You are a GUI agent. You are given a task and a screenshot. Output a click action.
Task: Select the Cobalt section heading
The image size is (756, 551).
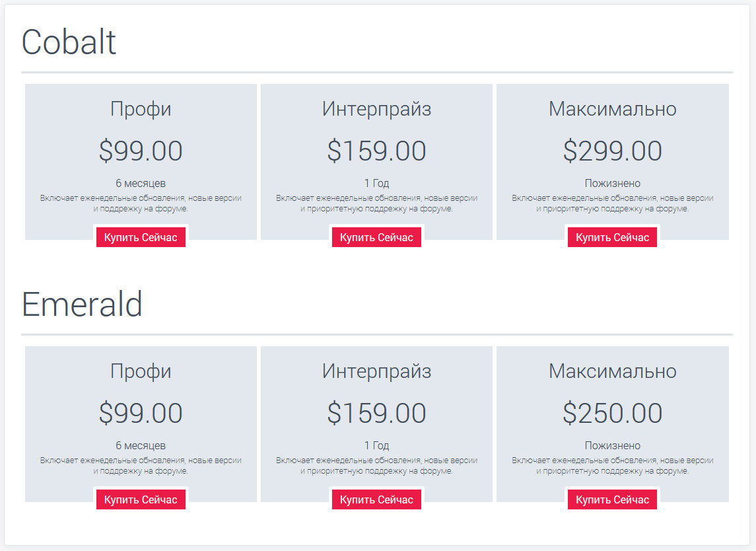pyautogui.click(x=69, y=41)
